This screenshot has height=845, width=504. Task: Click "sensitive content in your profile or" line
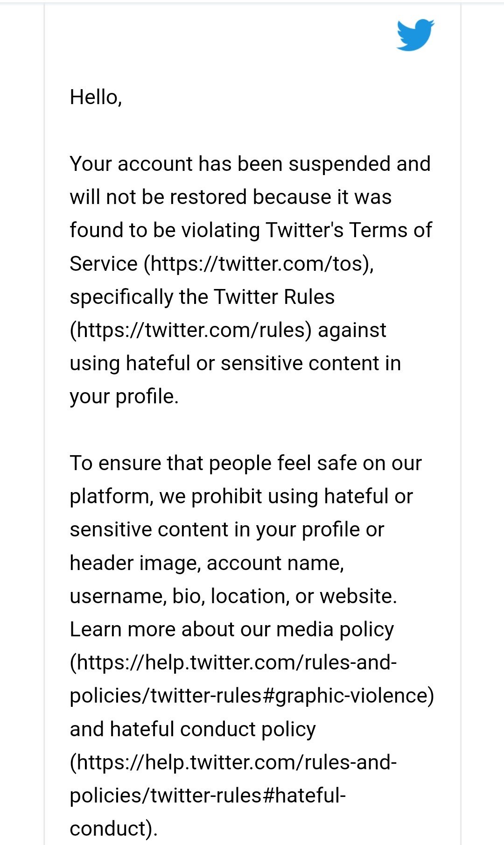pyautogui.click(x=227, y=530)
